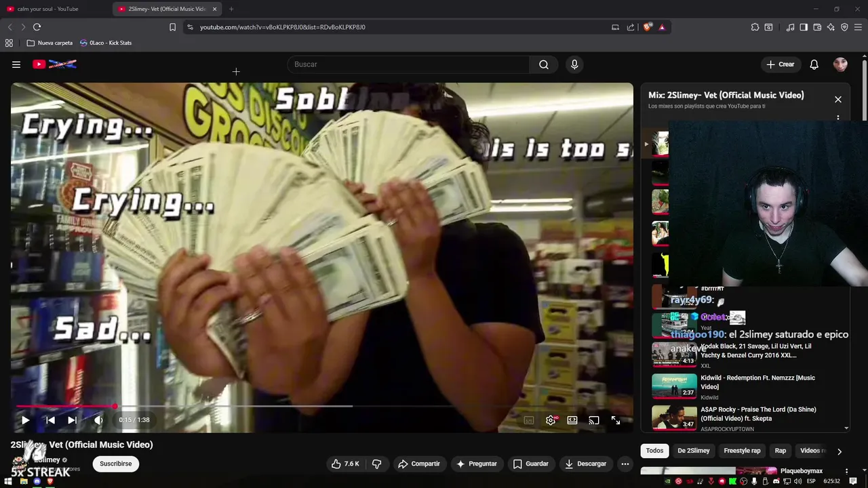The image size is (868, 488).
Task: Open the Brave Shields lion icon
Action: (x=648, y=27)
